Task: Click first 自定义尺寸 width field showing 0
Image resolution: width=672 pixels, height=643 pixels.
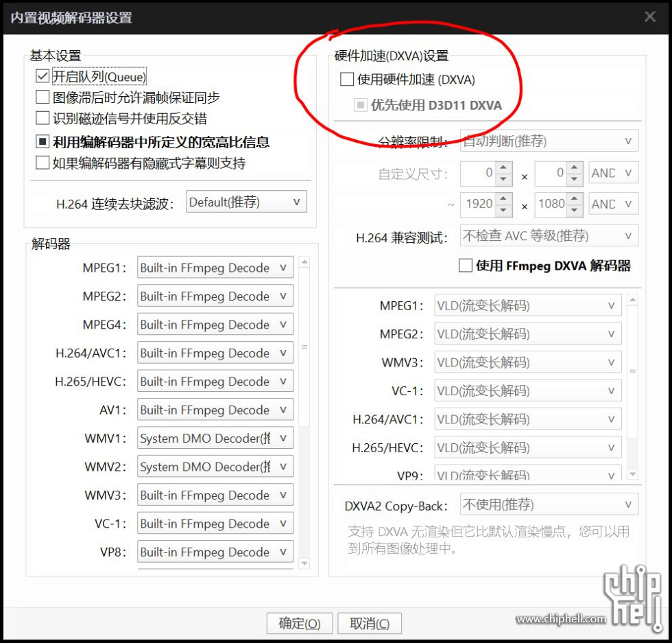Action: point(478,173)
